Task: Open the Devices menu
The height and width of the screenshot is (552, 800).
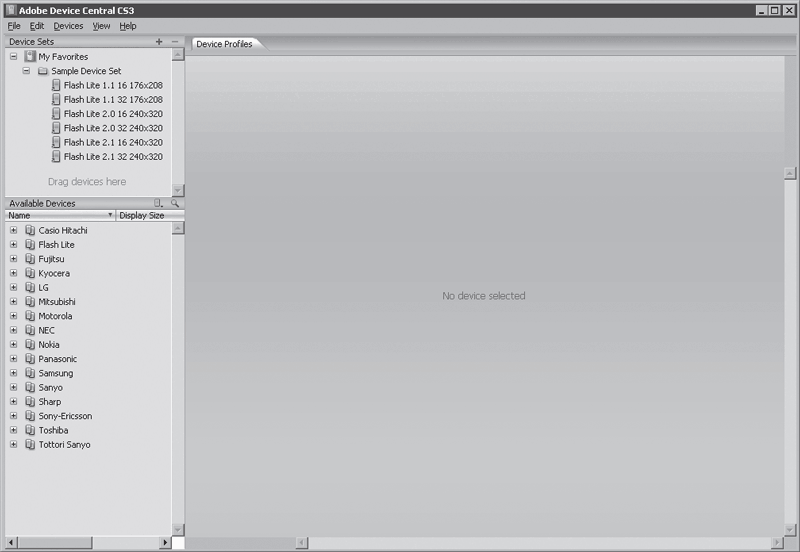Action: (68, 26)
